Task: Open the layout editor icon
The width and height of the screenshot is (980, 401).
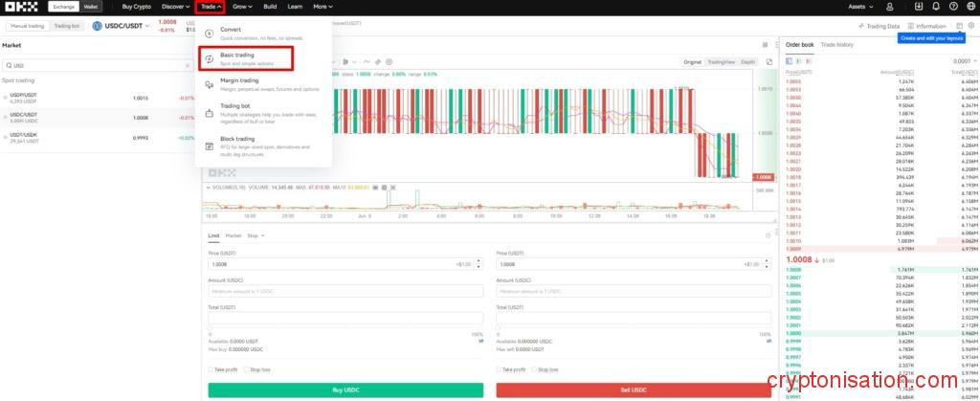Action: 960,26
